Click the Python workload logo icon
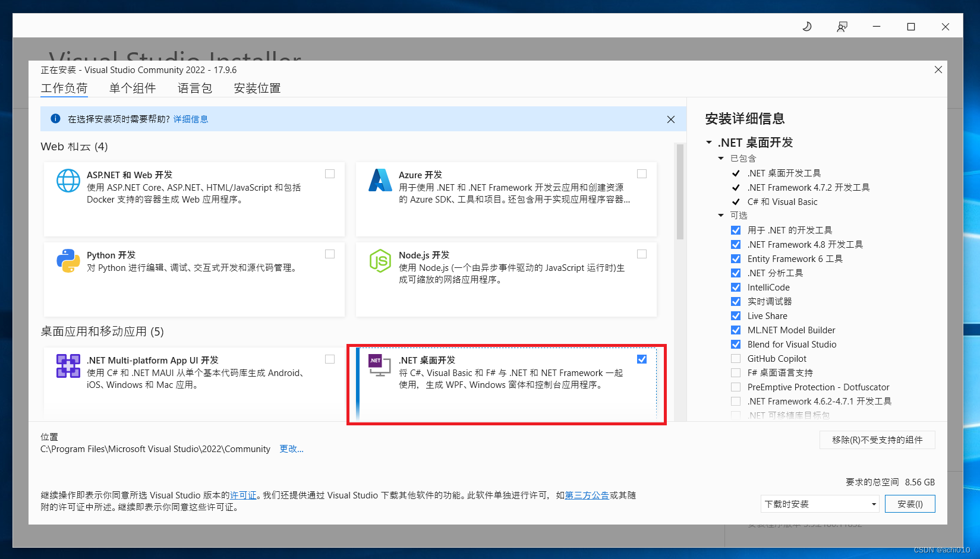980x559 pixels. point(68,261)
